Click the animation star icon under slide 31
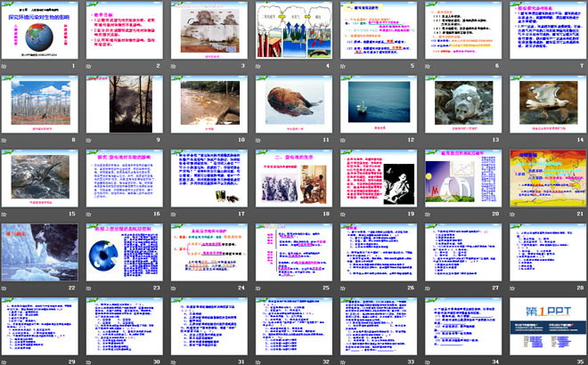This screenshot has width=588, height=365. (x=173, y=361)
